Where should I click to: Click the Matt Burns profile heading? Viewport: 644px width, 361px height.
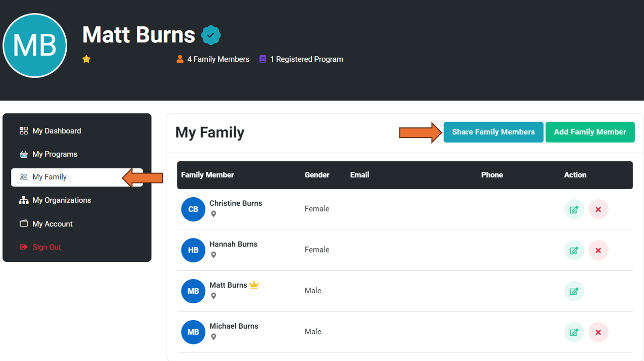click(x=139, y=35)
